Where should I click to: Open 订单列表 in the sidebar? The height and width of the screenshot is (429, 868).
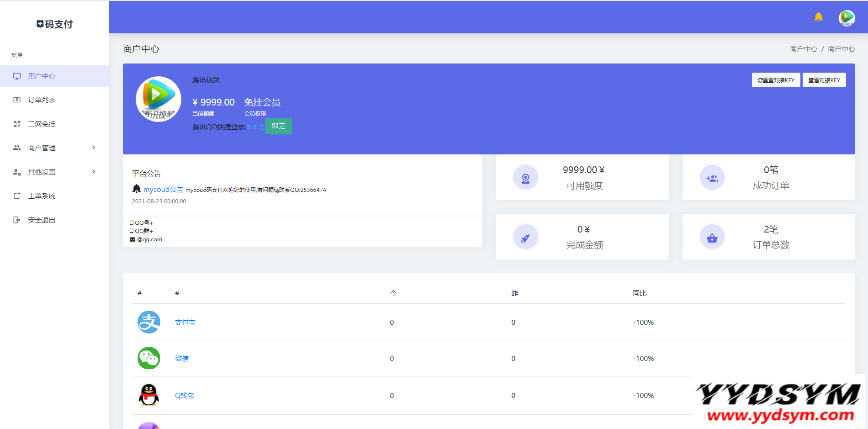[42, 100]
